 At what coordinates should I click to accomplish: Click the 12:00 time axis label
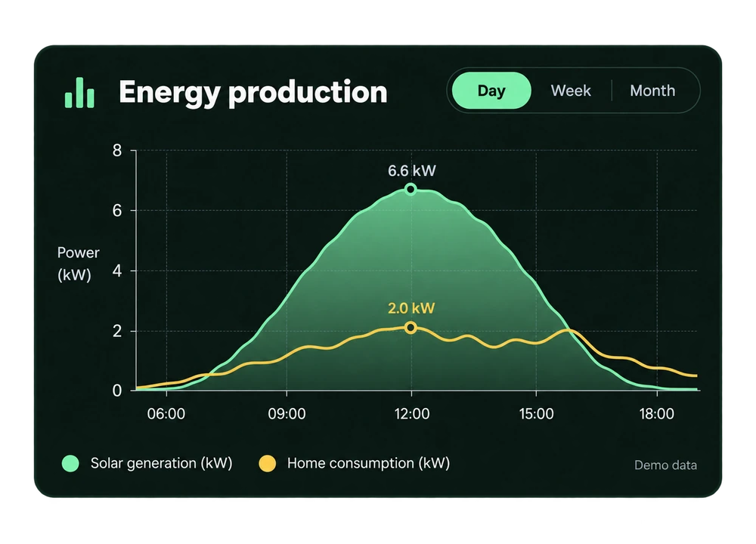412,414
